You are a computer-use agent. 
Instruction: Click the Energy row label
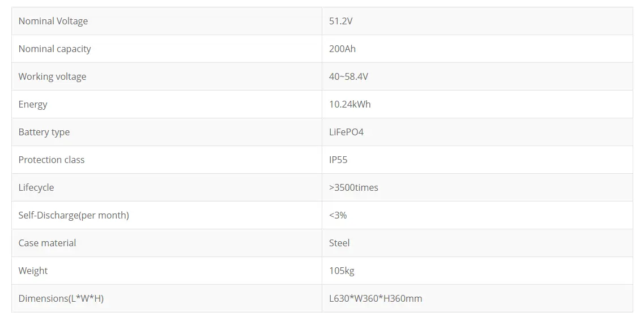point(33,104)
